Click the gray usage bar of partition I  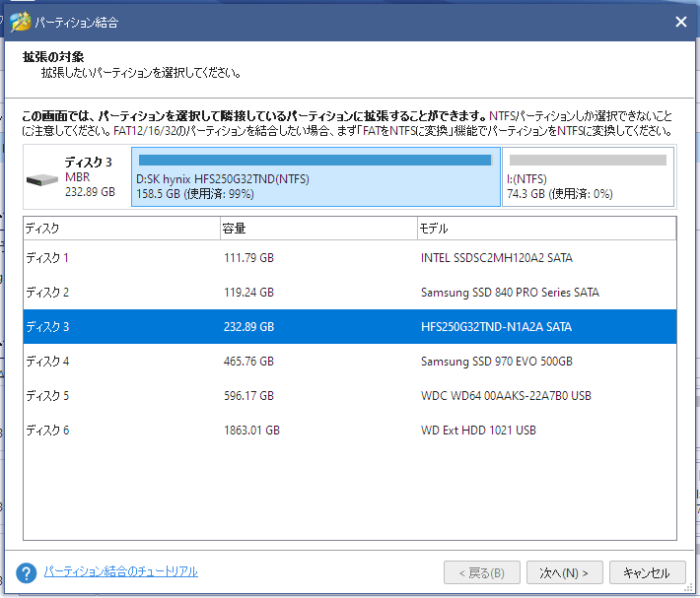(x=588, y=161)
